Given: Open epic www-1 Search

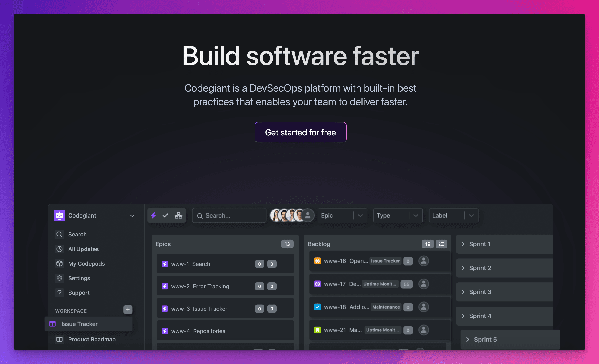Looking at the screenshot, I should [225, 264].
